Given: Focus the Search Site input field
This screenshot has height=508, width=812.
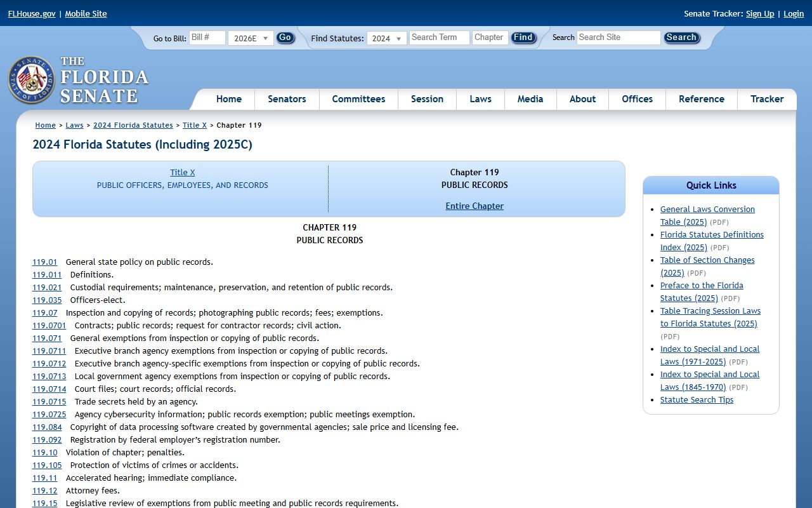Looking at the screenshot, I should [619, 37].
